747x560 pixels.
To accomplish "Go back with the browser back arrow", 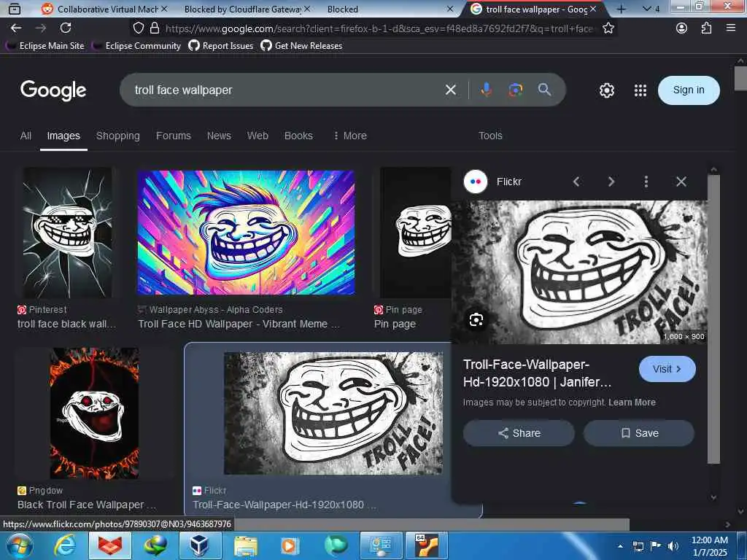I will (x=16, y=28).
